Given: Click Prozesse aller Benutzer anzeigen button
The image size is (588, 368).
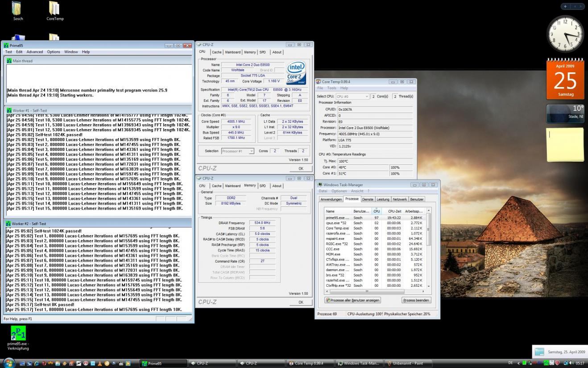Looking at the screenshot, I should point(353,300).
